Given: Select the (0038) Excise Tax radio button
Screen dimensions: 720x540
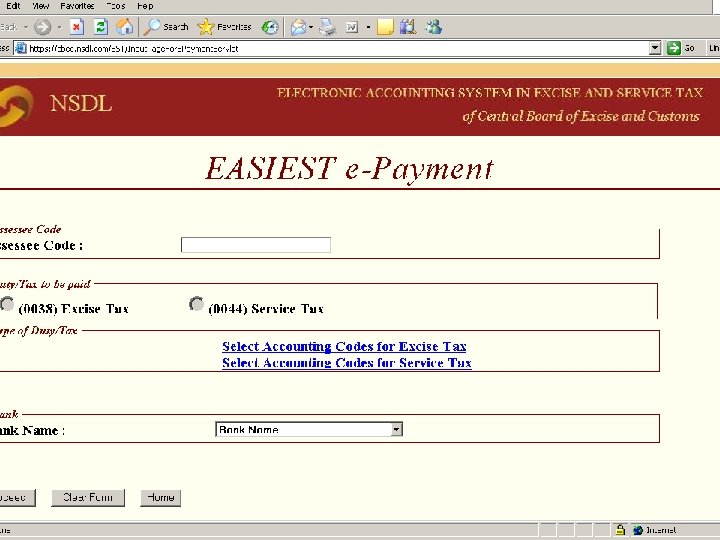Looking at the screenshot, I should [x=7, y=304].
